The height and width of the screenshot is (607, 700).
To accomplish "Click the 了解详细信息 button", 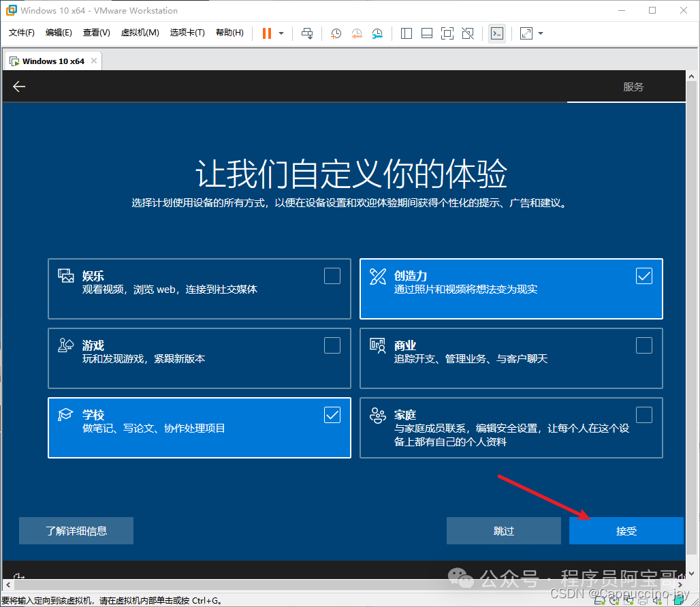I will coord(76,531).
